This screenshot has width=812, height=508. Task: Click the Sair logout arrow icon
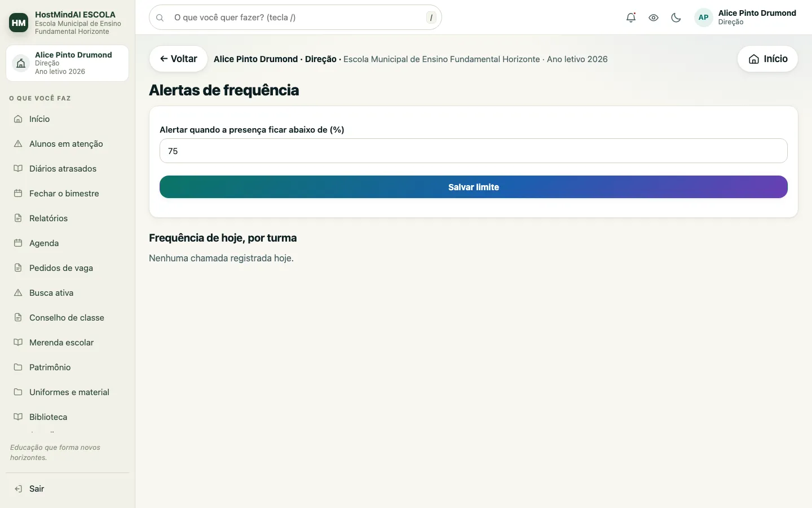click(18, 489)
